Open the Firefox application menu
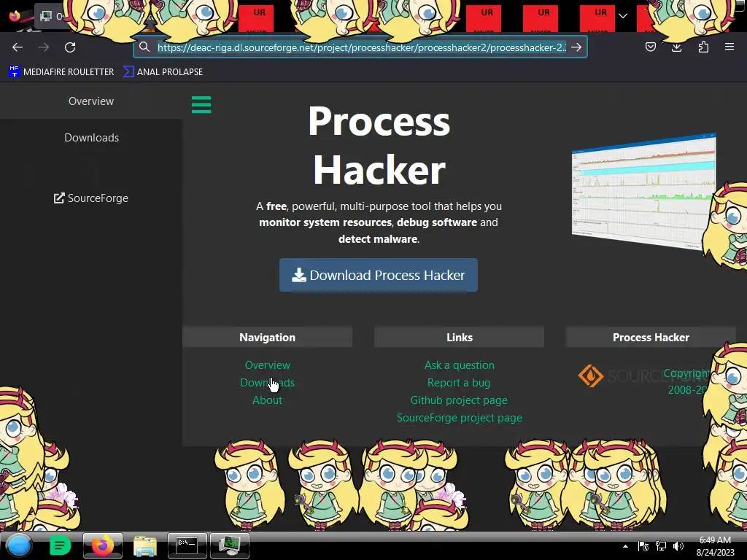Image resolution: width=747 pixels, height=560 pixels. [729, 47]
